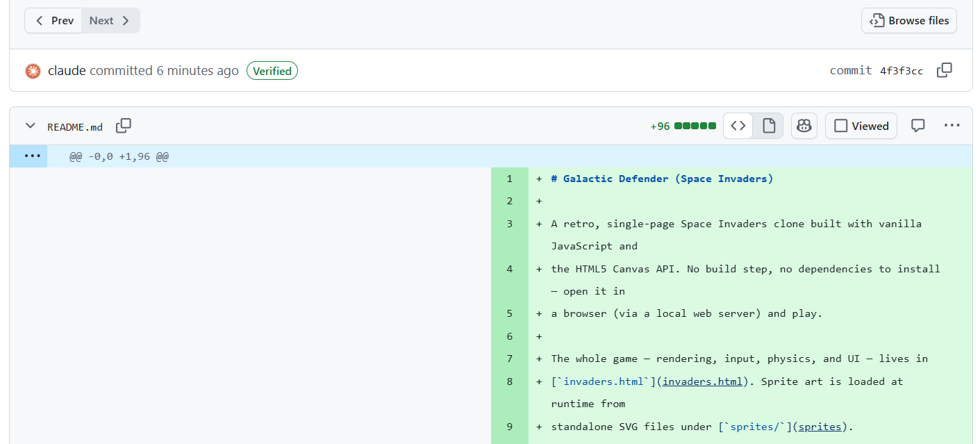Screen dimensions: 980x444
Task: Click the Verified signature badge
Action: [x=272, y=71]
